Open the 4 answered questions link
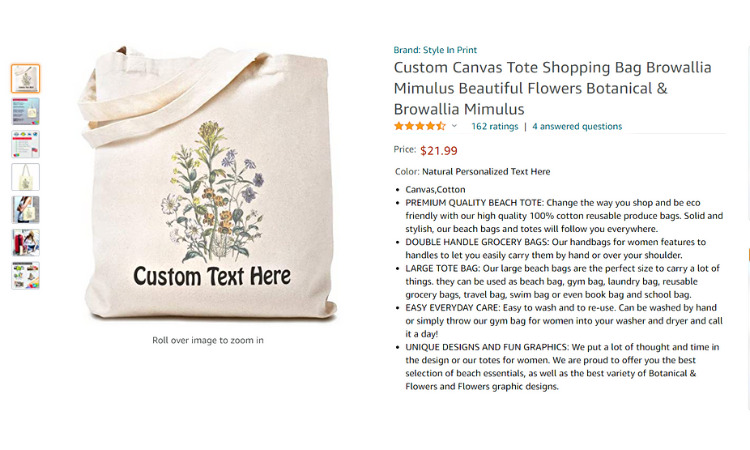 tap(577, 126)
